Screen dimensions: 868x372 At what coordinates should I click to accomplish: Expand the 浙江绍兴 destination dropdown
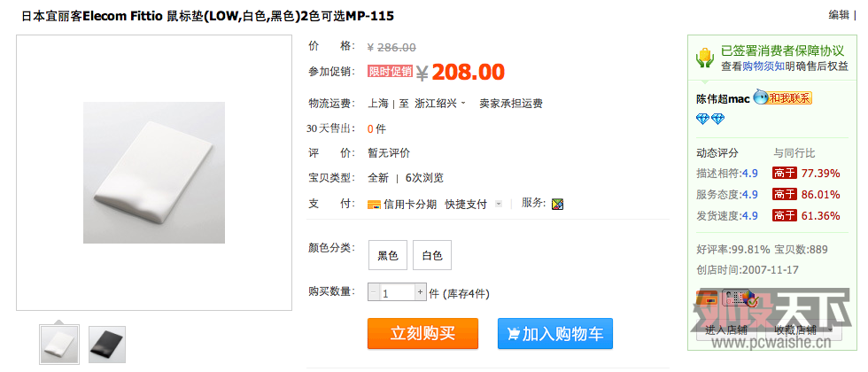441,103
